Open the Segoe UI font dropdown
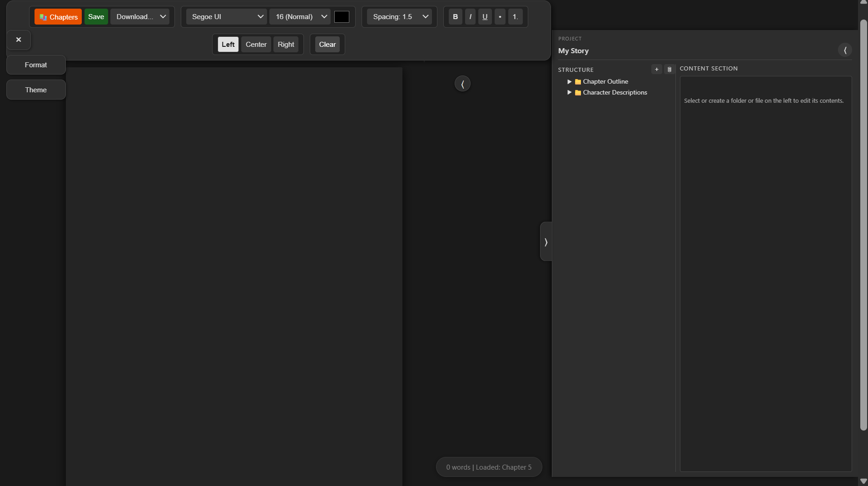This screenshot has width=868, height=486. pyautogui.click(x=226, y=17)
